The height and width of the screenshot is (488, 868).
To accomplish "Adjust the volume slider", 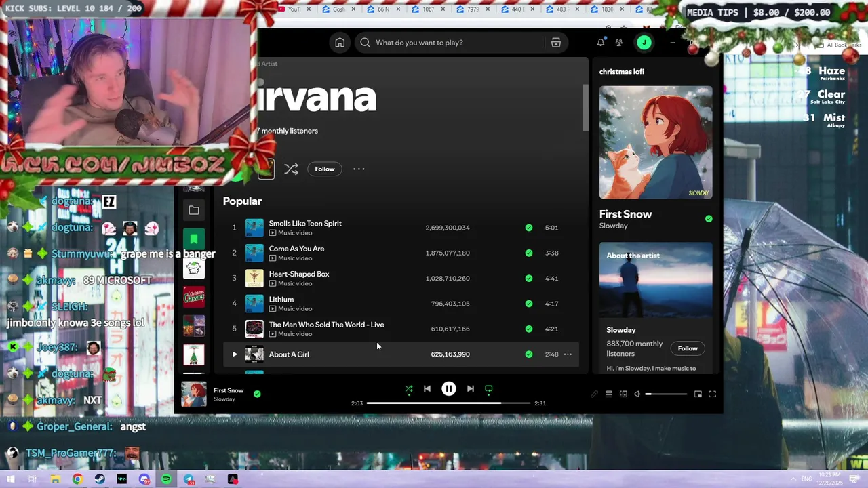I will (x=666, y=394).
